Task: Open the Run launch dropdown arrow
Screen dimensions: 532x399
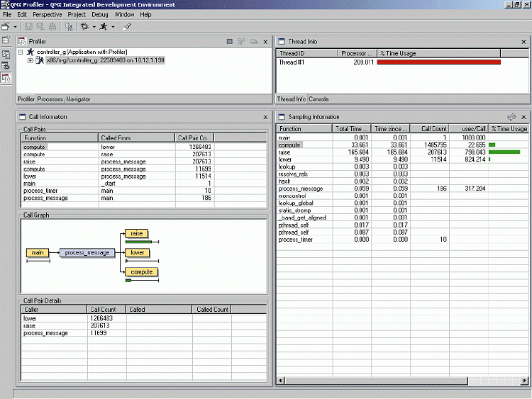Action: [x=113, y=27]
